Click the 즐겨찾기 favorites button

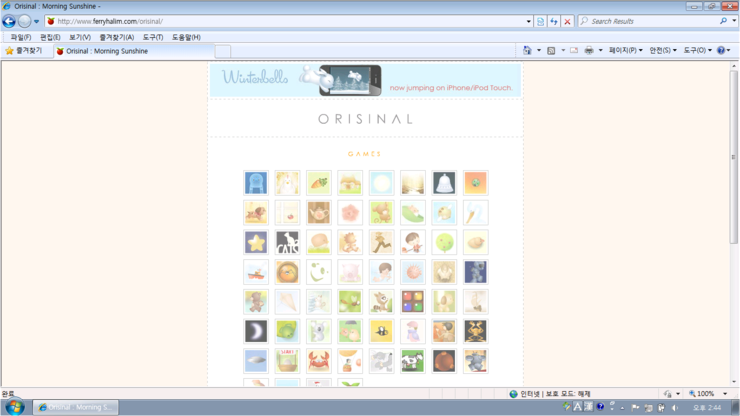click(24, 51)
